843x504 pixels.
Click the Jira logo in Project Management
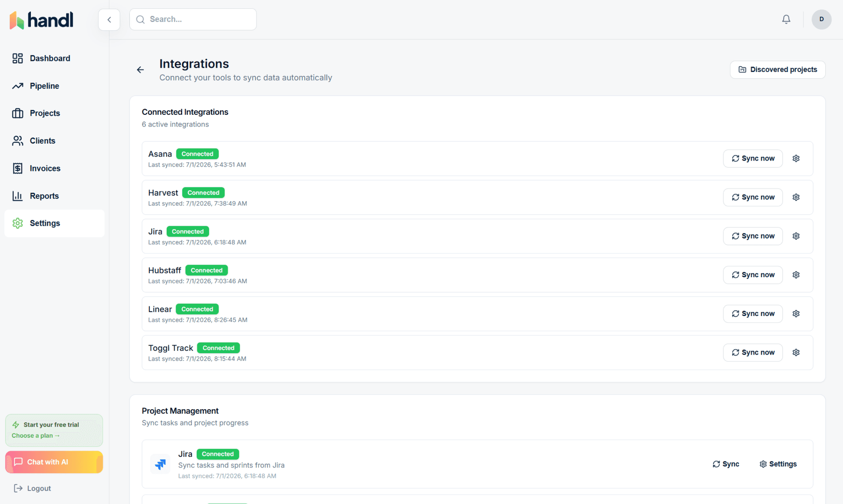[x=160, y=464]
